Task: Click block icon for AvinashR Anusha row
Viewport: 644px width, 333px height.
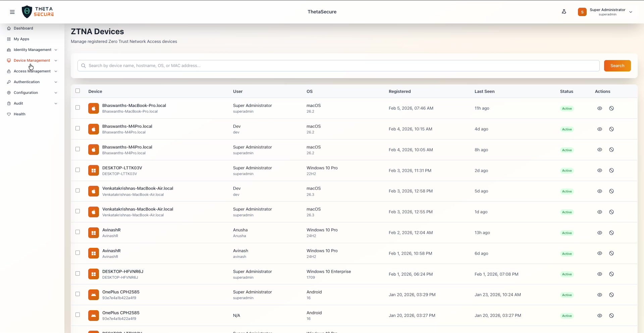Action: (611, 233)
